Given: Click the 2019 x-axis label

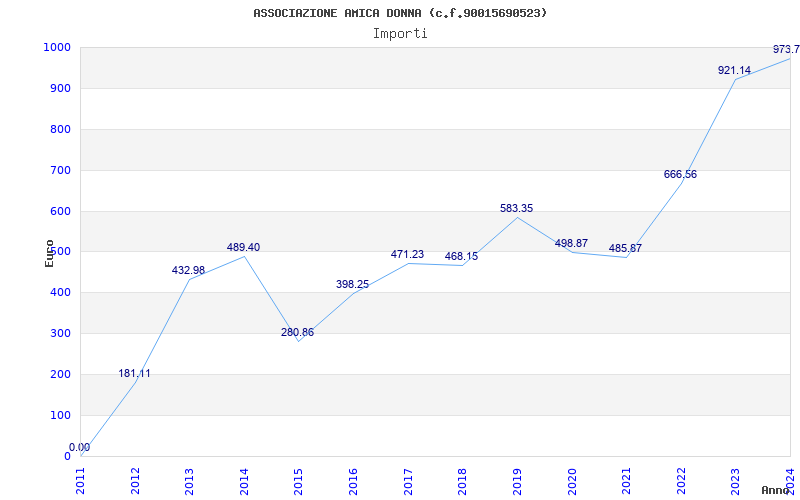Looking at the screenshot, I should click(517, 481).
